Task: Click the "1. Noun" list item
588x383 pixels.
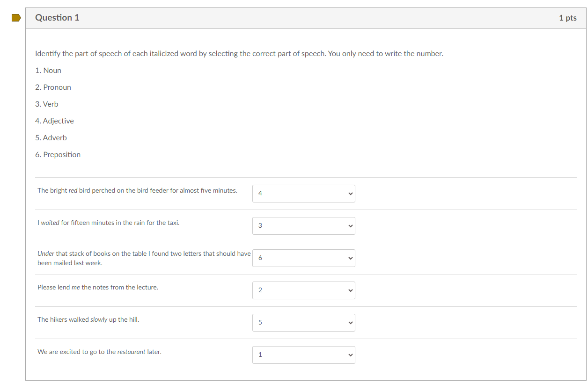Action: click(x=48, y=71)
